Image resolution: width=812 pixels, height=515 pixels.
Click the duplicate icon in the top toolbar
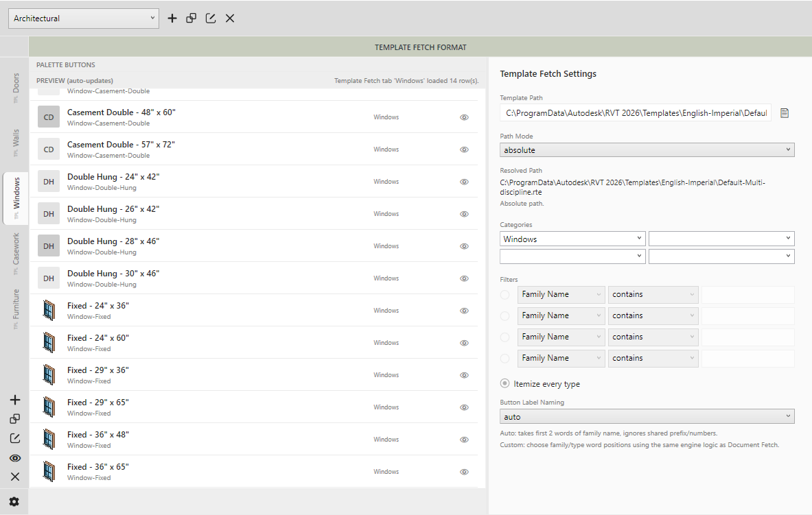[x=191, y=18]
